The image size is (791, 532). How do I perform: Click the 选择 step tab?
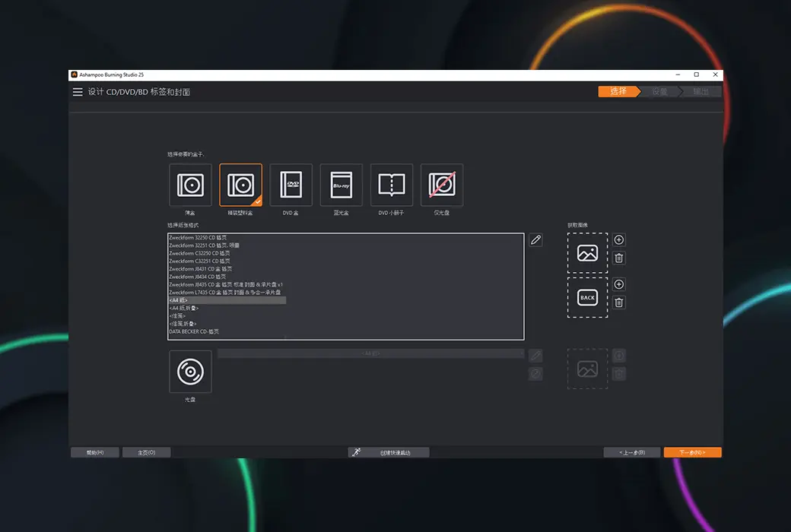(x=619, y=91)
